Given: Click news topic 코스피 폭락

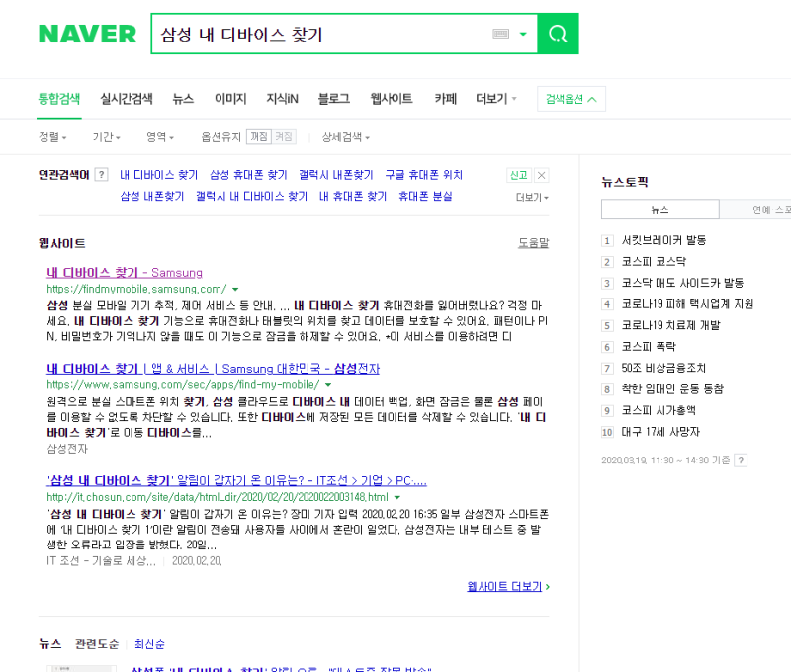Looking at the screenshot, I should click(x=649, y=346).
